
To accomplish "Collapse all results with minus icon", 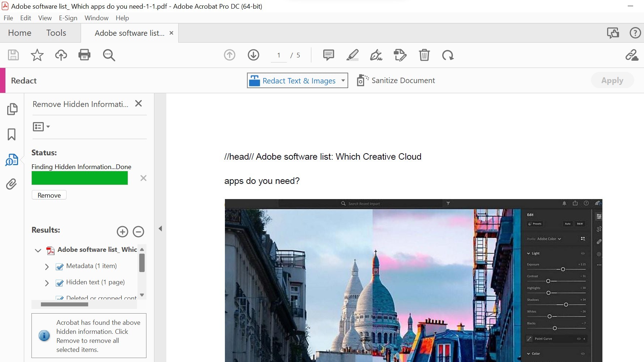I will [138, 232].
